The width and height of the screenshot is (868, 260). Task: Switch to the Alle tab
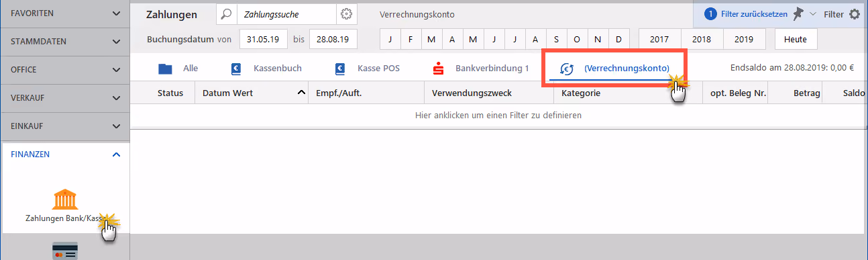[178, 68]
